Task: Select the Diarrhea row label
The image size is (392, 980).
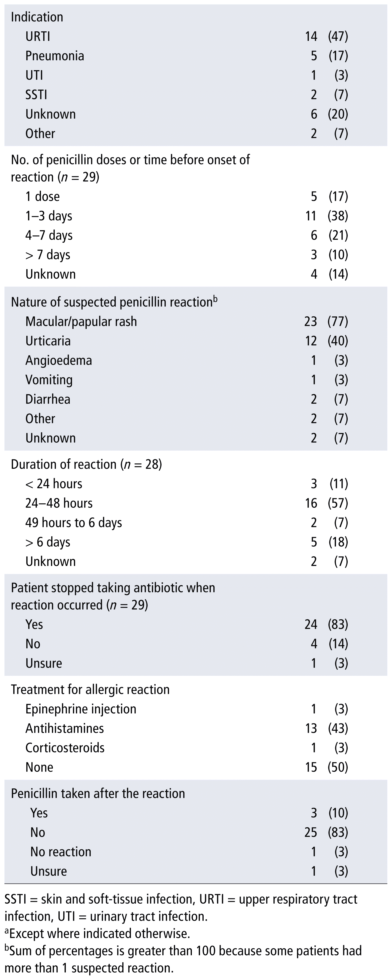Action: [48, 399]
